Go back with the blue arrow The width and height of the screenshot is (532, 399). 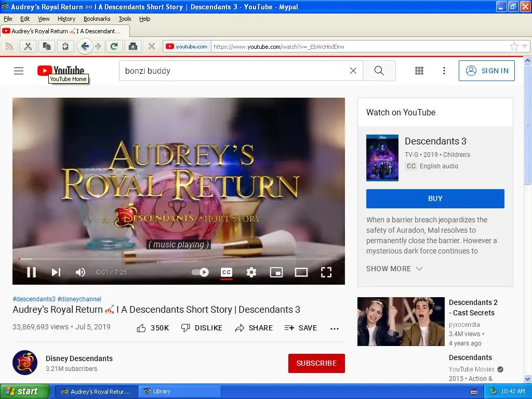click(85, 46)
